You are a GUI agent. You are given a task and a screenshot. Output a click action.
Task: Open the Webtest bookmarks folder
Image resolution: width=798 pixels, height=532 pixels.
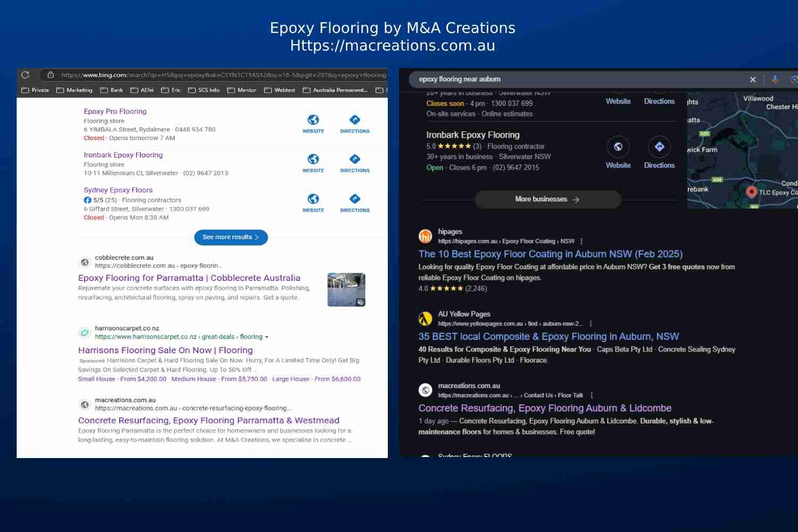pyautogui.click(x=280, y=90)
